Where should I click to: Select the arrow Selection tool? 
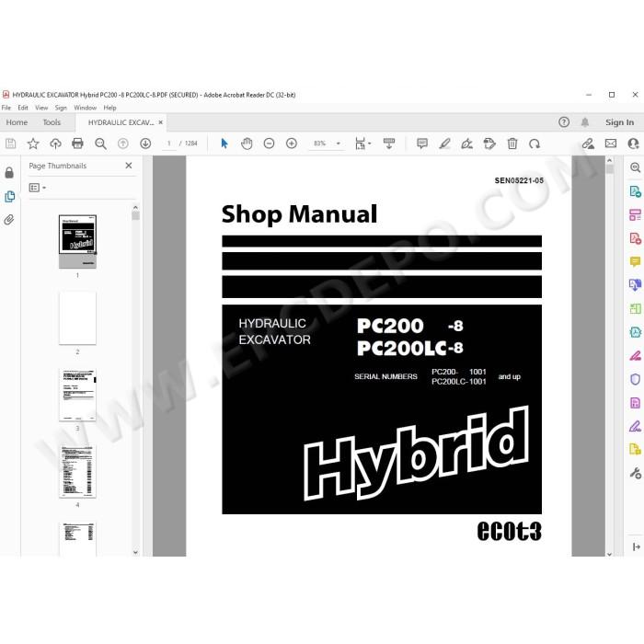coord(224,144)
